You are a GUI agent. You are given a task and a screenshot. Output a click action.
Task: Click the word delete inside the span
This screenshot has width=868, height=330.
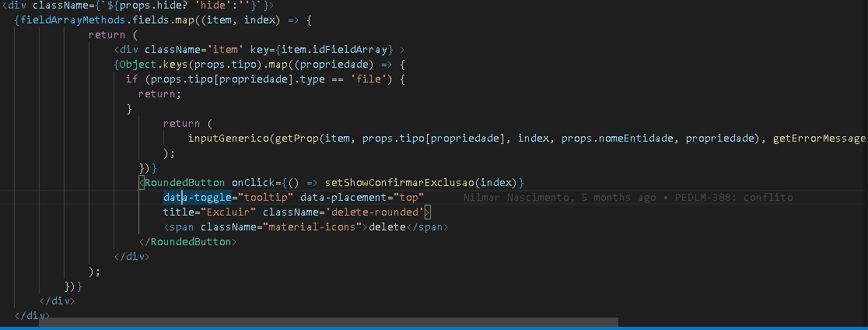387,227
